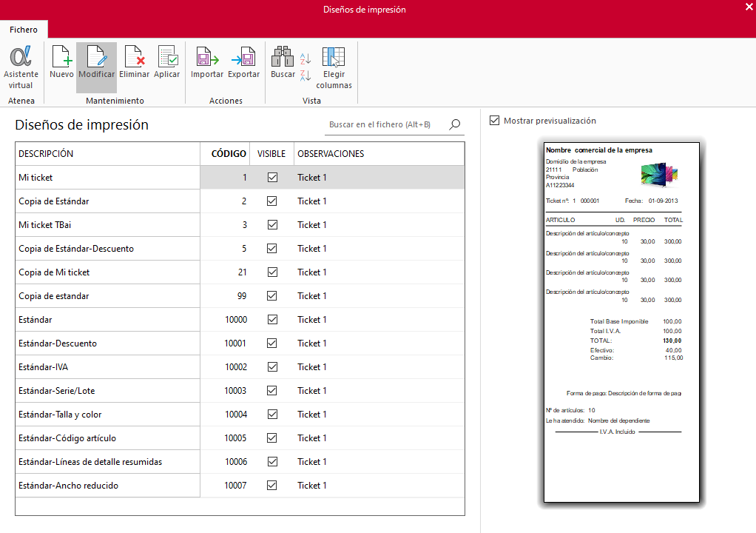756x533 pixels.
Task: Select the Estándar-Serie/Lote row
Action: 240,391
